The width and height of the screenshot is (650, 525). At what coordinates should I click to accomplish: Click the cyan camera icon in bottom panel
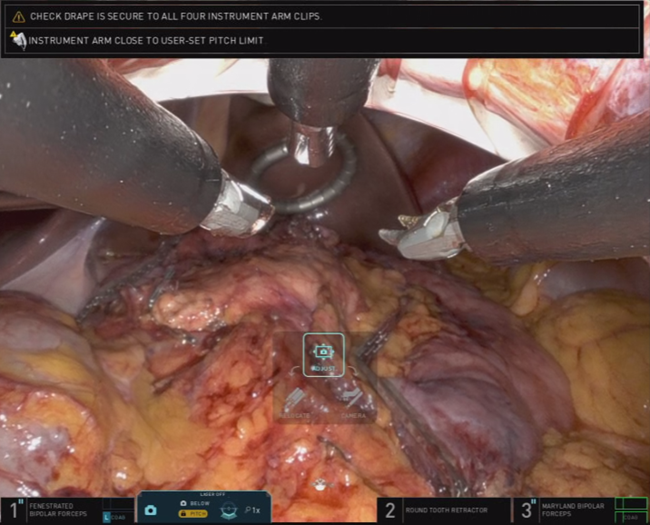(x=150, y=510)
